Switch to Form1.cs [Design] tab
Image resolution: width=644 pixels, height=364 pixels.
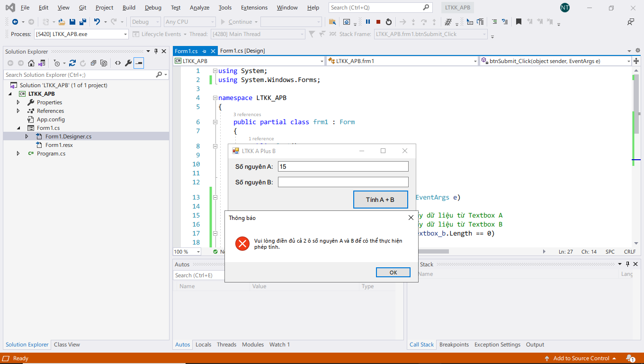[x=242, y=51]
